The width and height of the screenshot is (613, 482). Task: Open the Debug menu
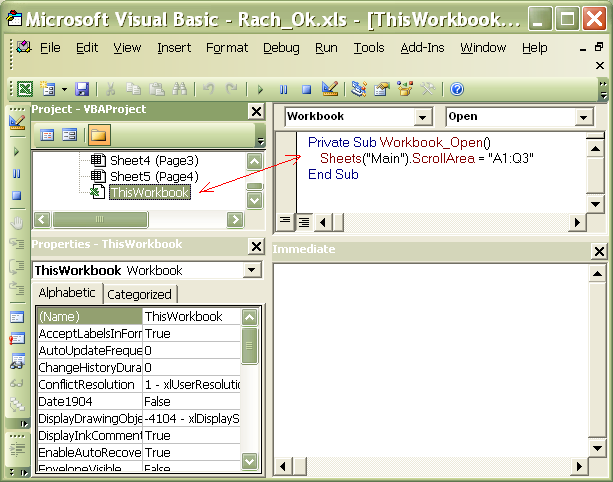point(281,48)
